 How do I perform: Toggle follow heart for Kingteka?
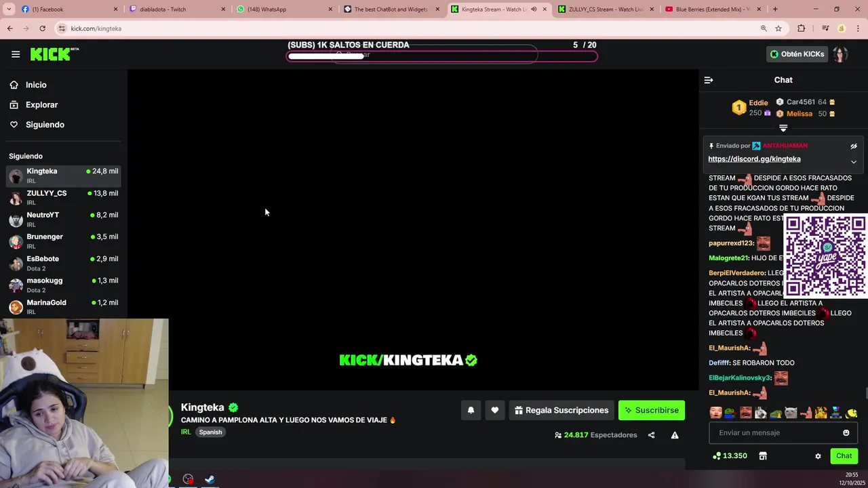tap(495, 410)
